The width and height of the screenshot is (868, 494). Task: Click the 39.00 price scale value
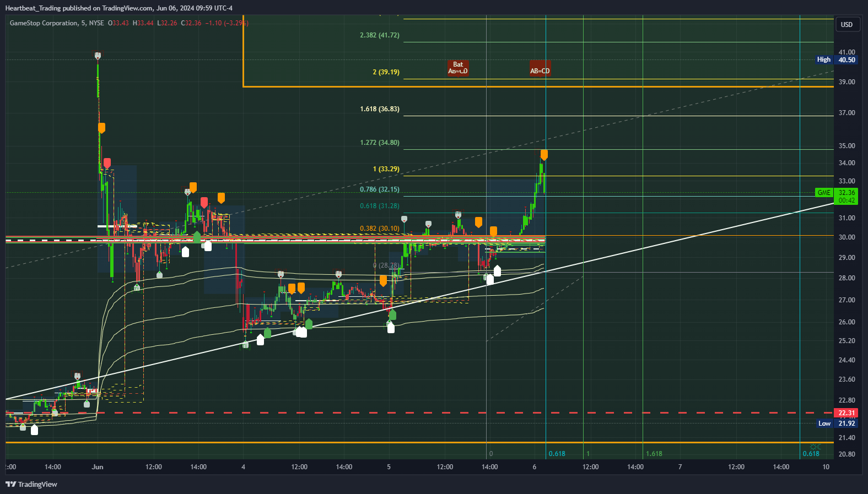point(847,82)
